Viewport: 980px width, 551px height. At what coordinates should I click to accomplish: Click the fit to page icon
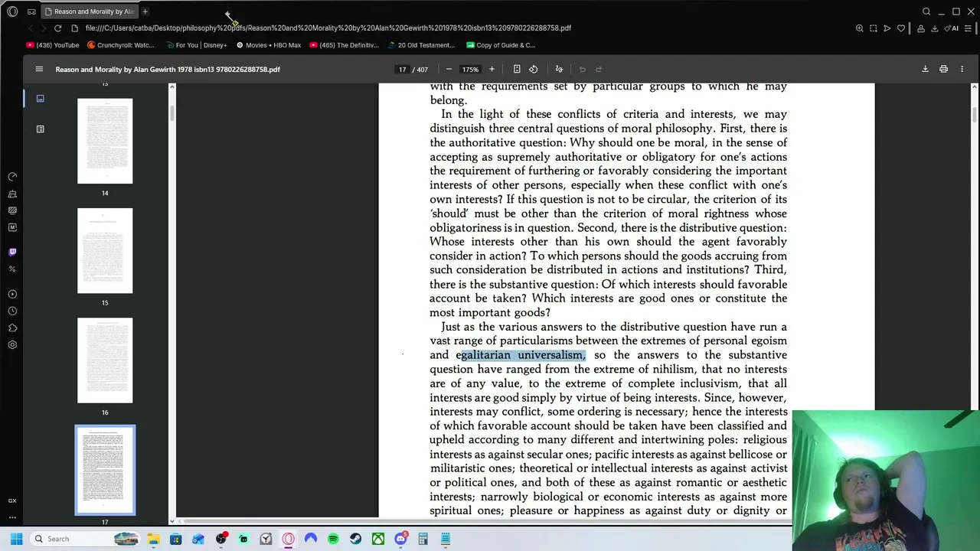[517, 69]
